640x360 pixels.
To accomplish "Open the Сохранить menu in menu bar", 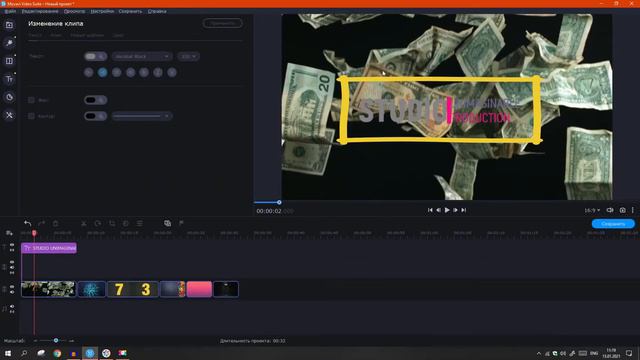I will click(130, 11).
